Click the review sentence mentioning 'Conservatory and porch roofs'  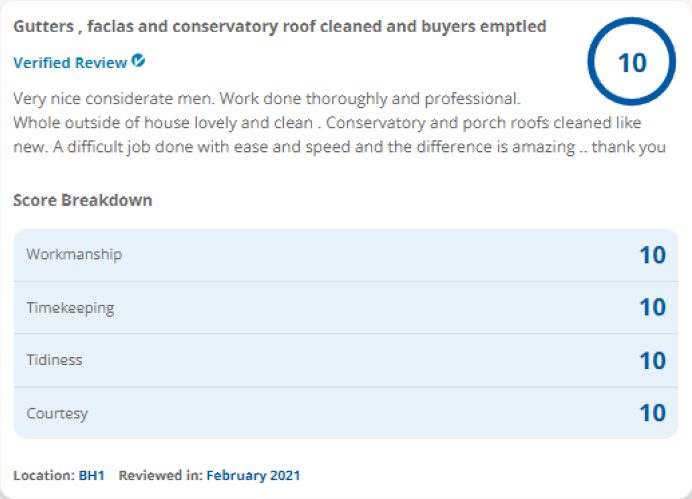tap(483, 123)
